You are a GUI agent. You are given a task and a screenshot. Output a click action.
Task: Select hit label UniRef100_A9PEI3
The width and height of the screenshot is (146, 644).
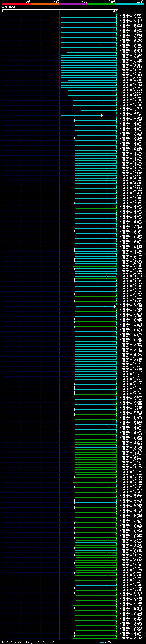[131, 42]
